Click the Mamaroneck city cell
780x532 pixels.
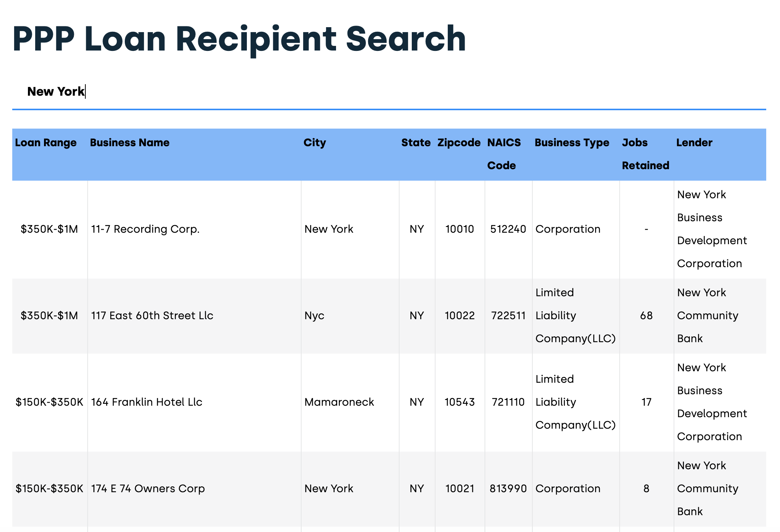[339, 402]
